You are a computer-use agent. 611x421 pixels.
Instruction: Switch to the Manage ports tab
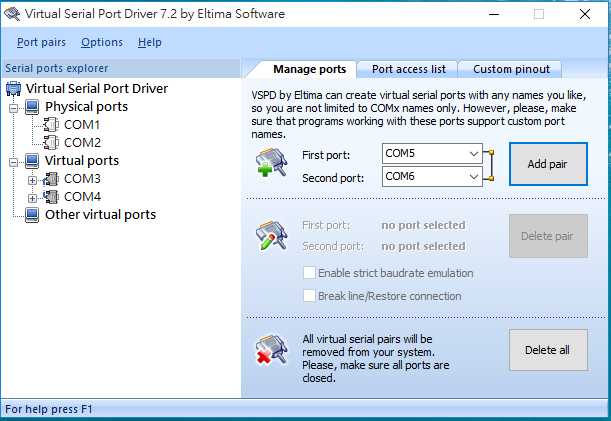tap(309, 69)
